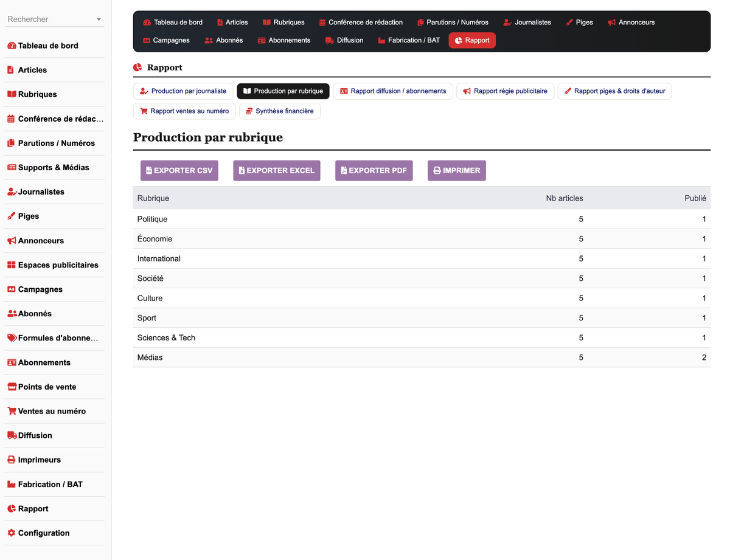Click the gear icon beside Configuration
Viewport: 730px width, 560px height.
(11, 533)
